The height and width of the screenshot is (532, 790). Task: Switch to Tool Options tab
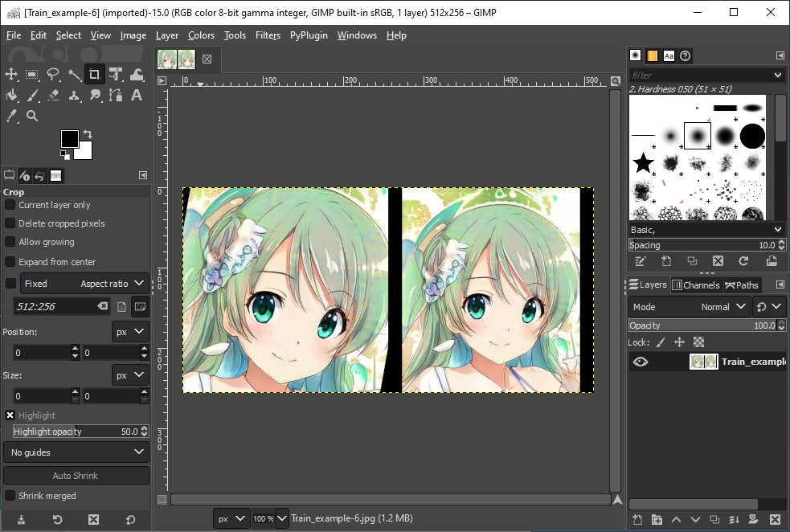pos(9,175)
